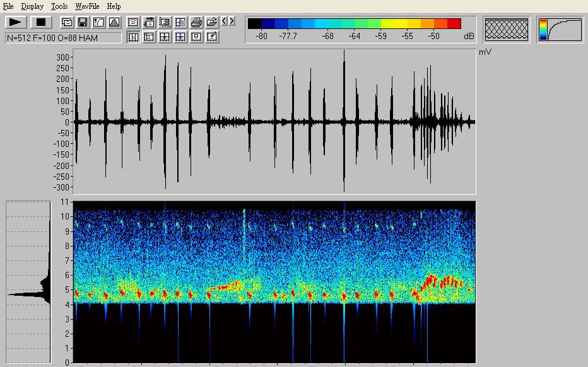Image resolution: width=588 pixels, height=367 pixels.
Task: Click the Play button
Action: coord(16,22)
